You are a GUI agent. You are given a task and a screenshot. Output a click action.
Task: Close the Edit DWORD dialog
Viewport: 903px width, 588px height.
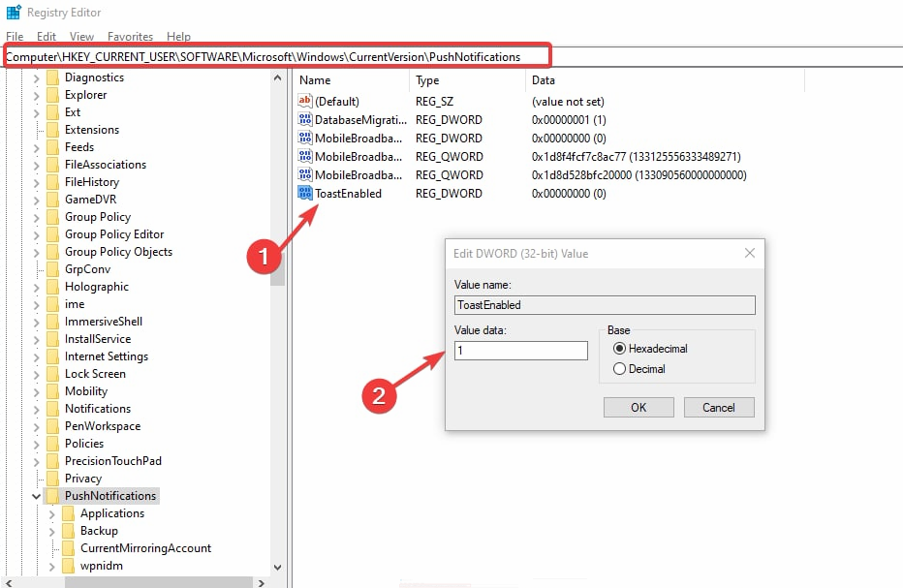(749, 253)
